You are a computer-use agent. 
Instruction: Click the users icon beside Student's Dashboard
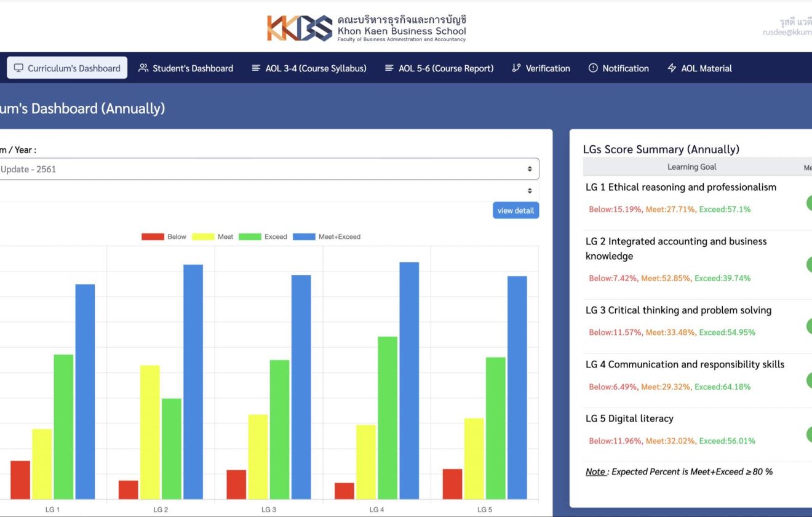pyautogui.click(x=143, y=68)
